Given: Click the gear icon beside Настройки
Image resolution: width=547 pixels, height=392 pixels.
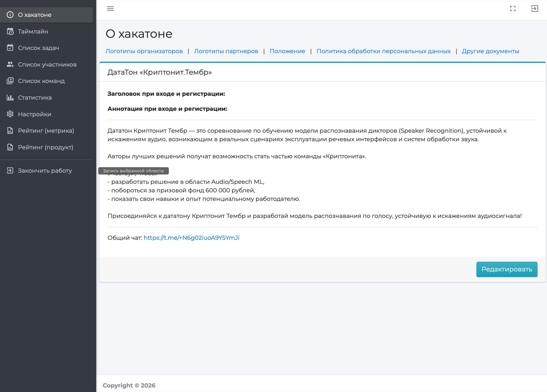Looking at the screenshot, I should point(10,114).
